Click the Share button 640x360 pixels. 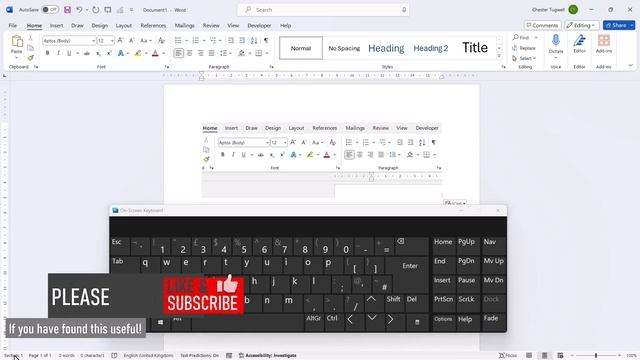pos(616,25)
